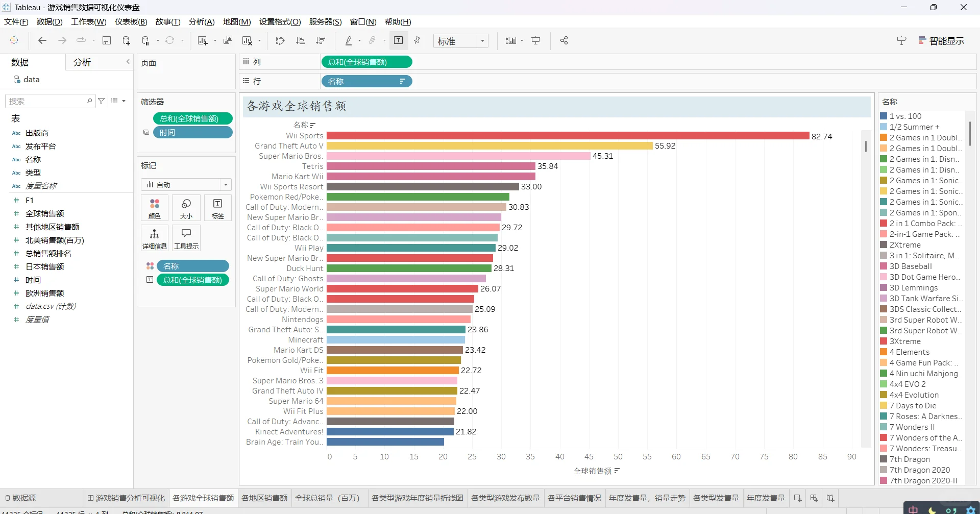Click the show/hide cards icon

(510, 40)
